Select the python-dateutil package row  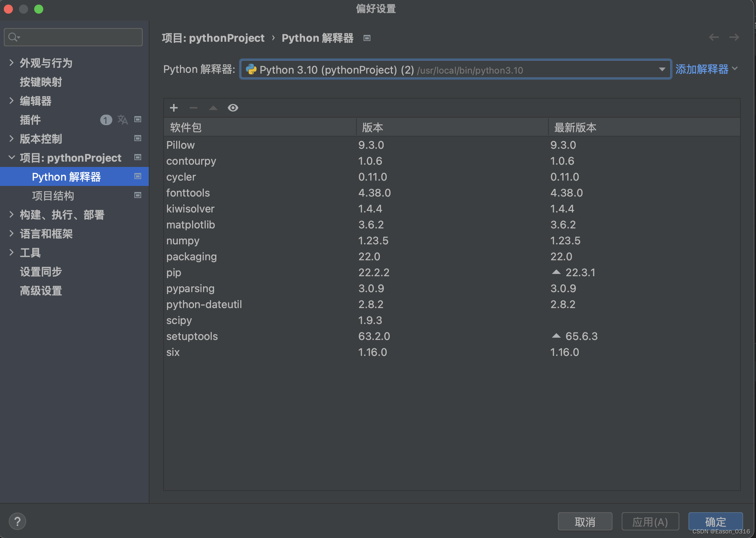pos(452,304)
